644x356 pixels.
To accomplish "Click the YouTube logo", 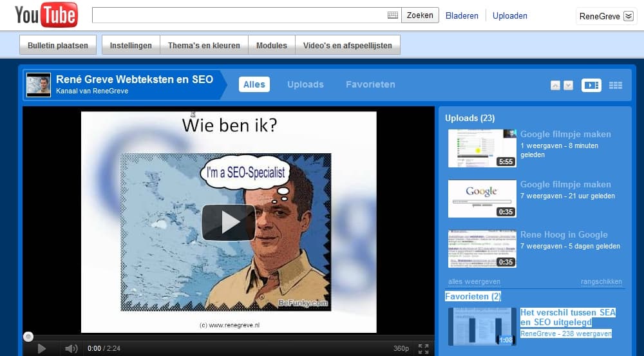I will point(46,15).
